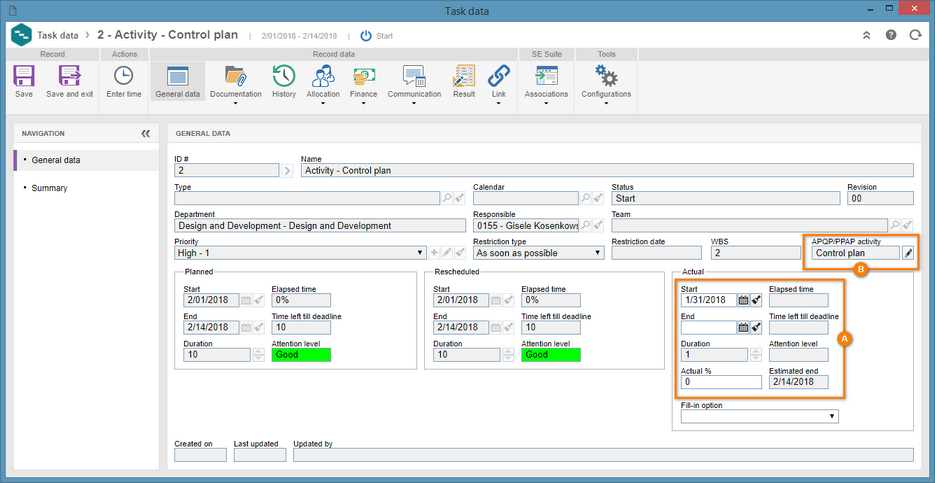This screenshot has height=483, width=935.
Task: Clear Actual End date with brush icon
Action: (756, 327)
